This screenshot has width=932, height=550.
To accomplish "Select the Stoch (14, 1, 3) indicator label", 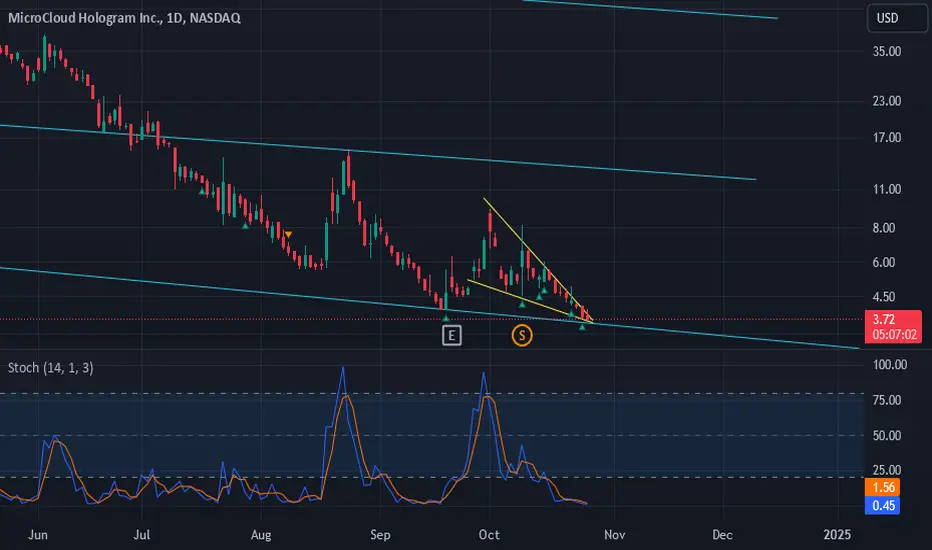I will pos(51,368).
